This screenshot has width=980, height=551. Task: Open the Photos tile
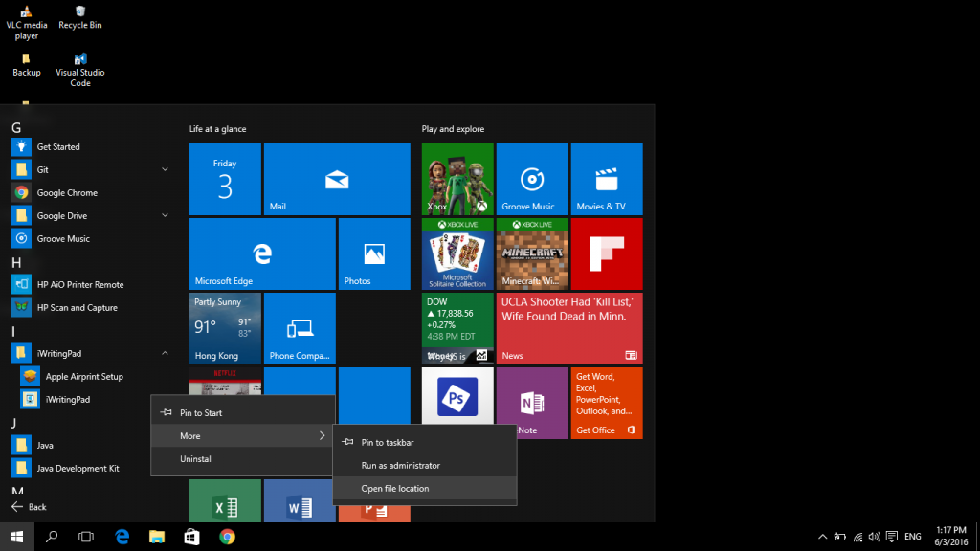coord(374,253)
